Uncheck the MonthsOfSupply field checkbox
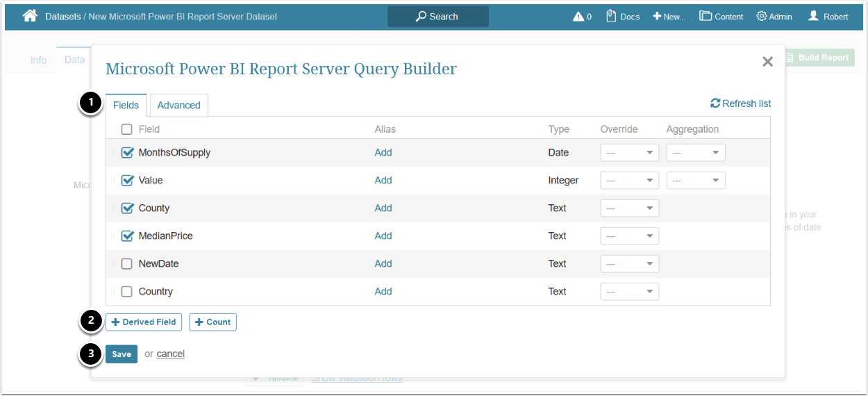 [127, 153]
